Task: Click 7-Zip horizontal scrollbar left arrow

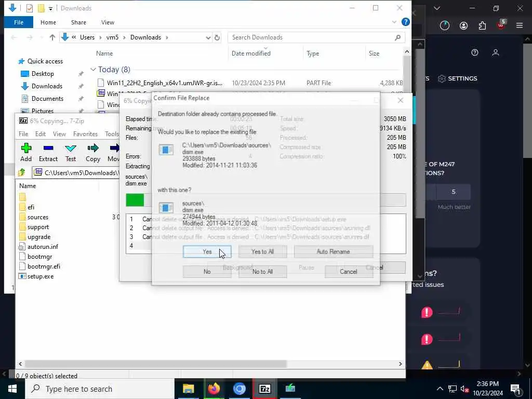Action: (20, 364)
